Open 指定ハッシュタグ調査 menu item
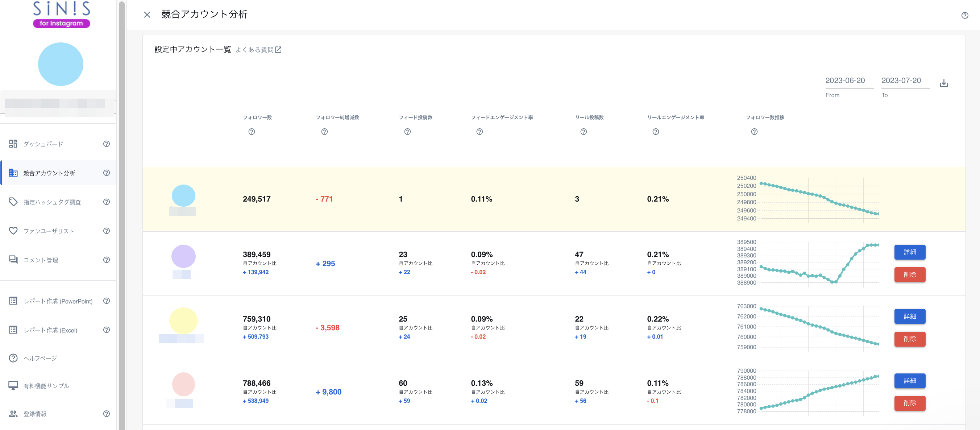The height and width of the screenshot is (430, 980). [52, 202]
